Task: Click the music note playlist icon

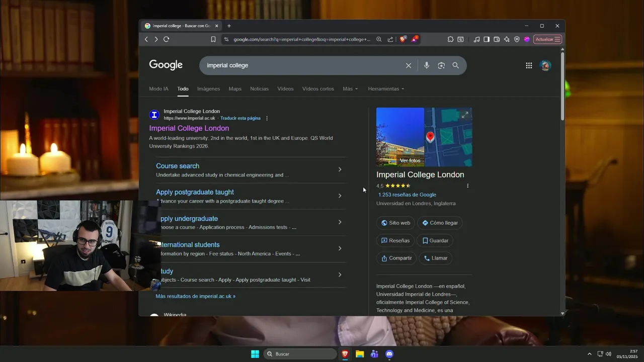Action: point(476,39)
